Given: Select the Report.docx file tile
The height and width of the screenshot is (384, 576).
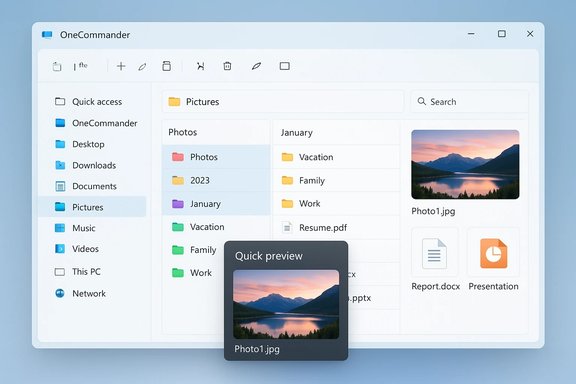Looking at the screenshot, I should coord(435,260).
